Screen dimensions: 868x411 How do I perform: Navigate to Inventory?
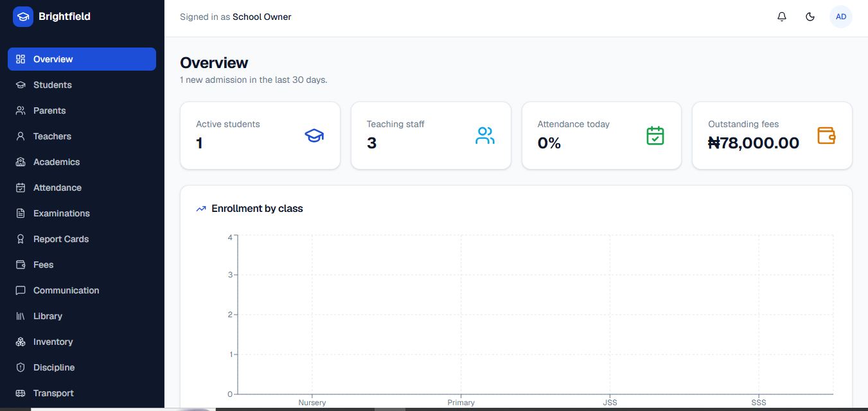point(82,342)
